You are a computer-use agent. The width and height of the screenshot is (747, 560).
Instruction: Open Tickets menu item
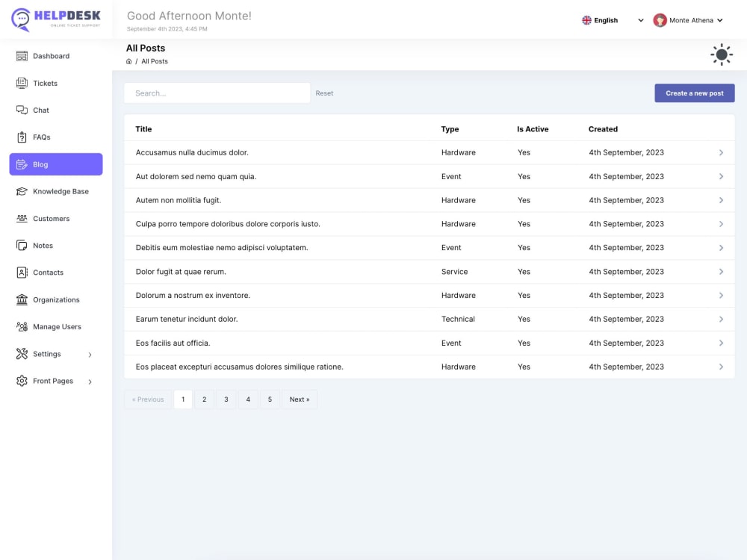(x=56, y=84)
